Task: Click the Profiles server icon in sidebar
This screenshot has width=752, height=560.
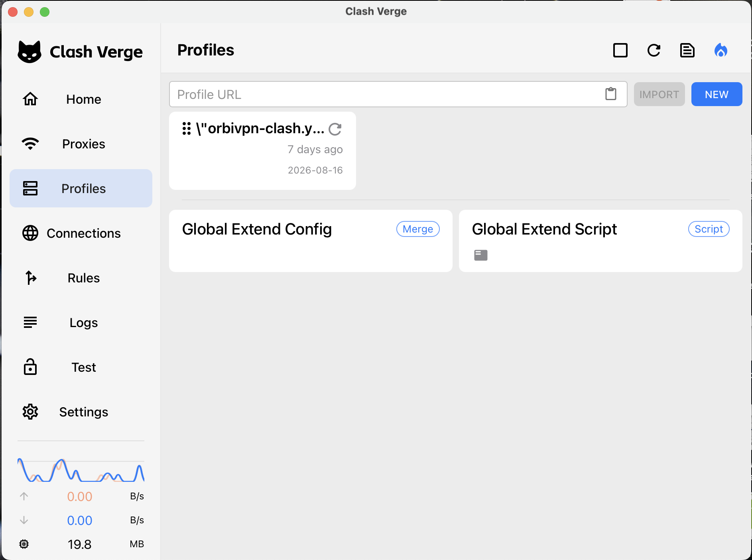Action: [x=30, y=188]
